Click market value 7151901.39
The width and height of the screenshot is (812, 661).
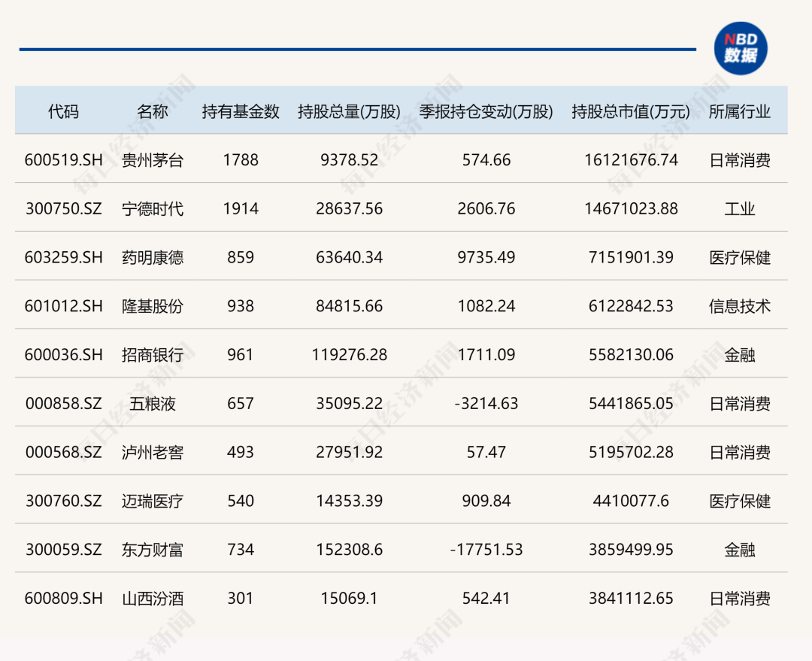pos(631,257)
